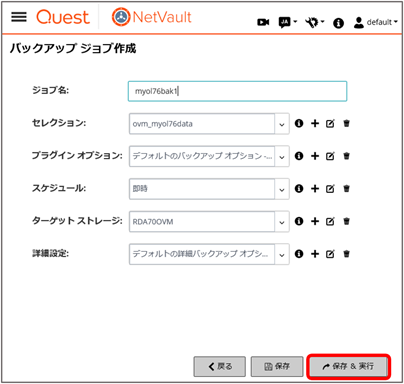Click the 保存 & 実行 button
404x384 pixels.
[x=348, y=366]
